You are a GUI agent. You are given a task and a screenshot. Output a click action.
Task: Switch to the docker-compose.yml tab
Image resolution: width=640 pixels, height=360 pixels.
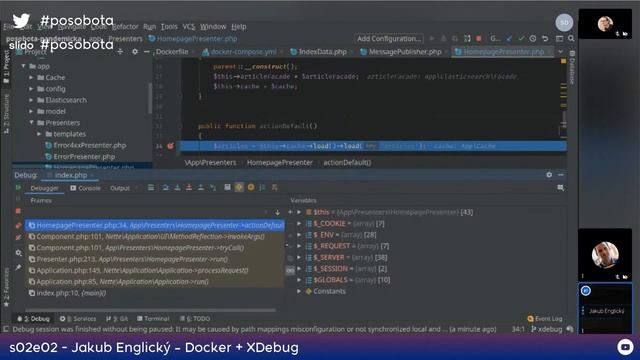click(243, 52)
